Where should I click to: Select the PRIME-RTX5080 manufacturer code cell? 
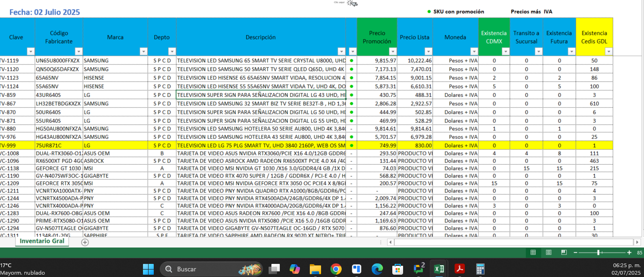(59, 220)
